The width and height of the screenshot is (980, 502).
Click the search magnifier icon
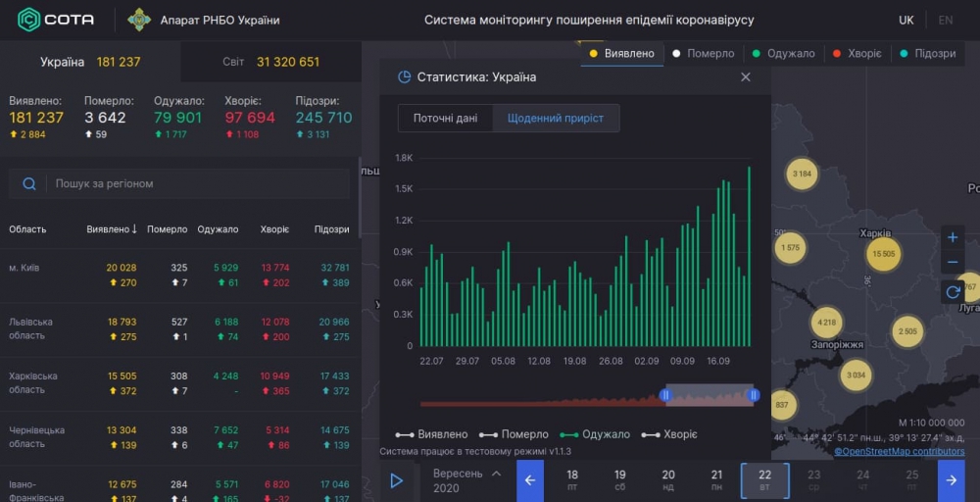pyautogui.click(x=29, y=184)
